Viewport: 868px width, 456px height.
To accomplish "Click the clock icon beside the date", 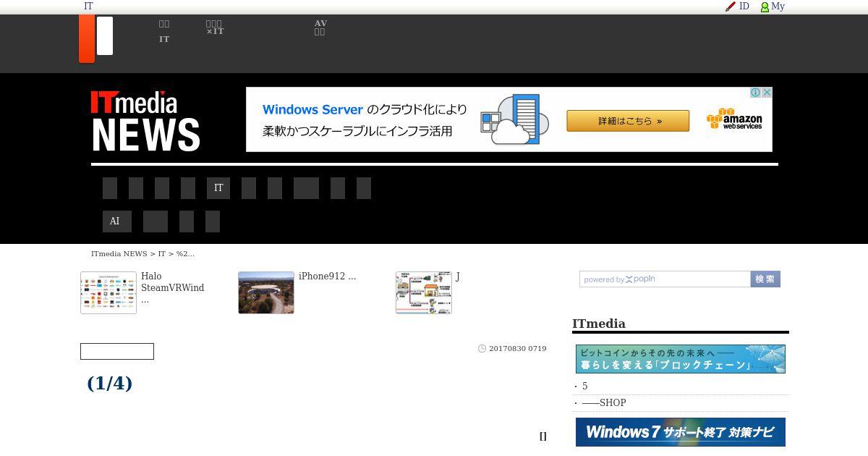I will pyautogui.click(x=482, y=349).
